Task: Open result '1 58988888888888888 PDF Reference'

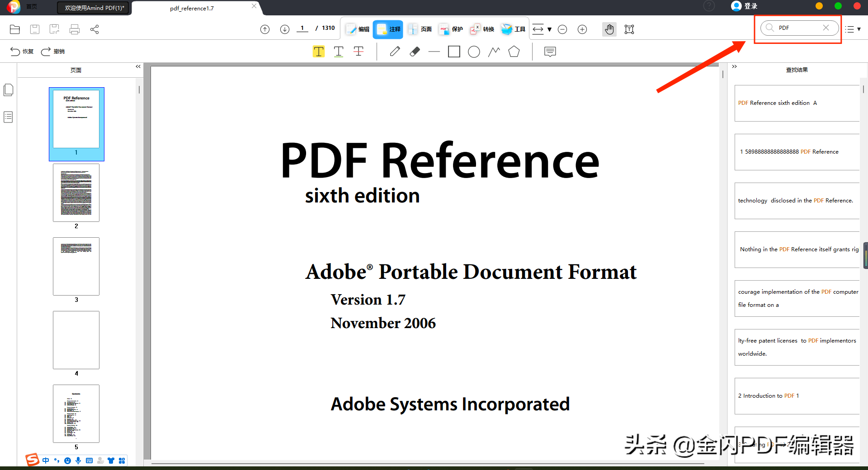Action: click(x=797, y=152)
